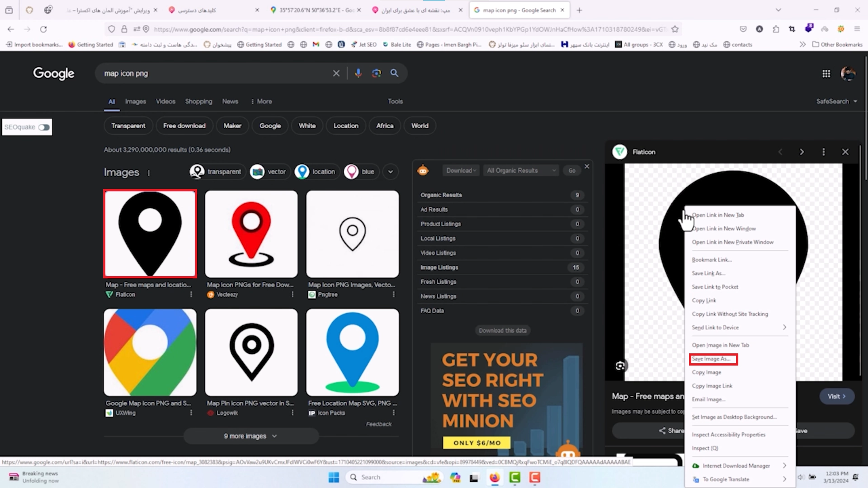Screen dimensions: 868x488
Task: Open the black map pin Flaticon thumbnail
Action: [150, 234]
